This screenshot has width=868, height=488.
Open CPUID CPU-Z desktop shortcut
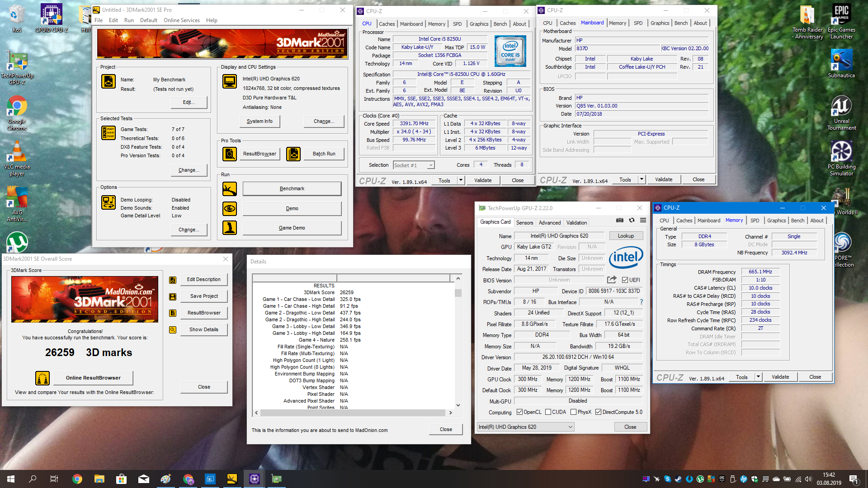[52, 18]
